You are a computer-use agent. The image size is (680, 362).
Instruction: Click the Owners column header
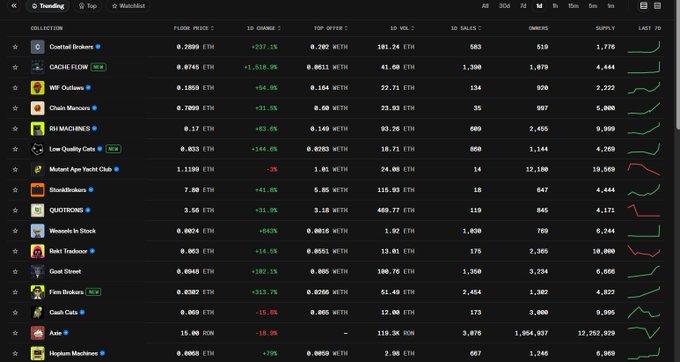click(x=538, y=28)
